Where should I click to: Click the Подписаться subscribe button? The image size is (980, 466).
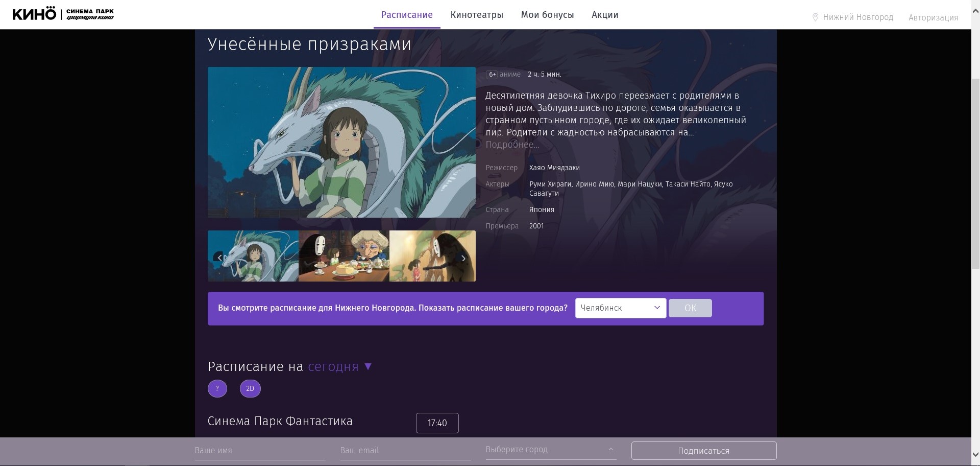coord(704,451)
